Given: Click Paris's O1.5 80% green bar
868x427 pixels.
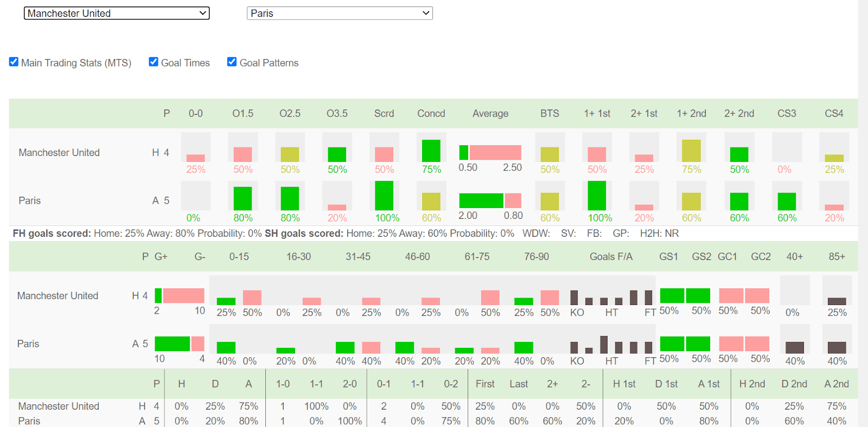Looking at the screenshot, I should click(x=242, y=198).
